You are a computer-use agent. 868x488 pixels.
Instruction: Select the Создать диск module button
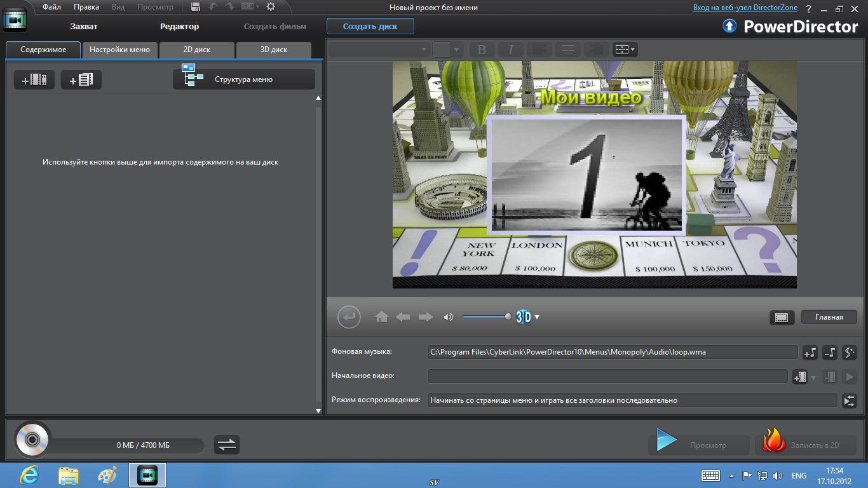click(370, 26)
